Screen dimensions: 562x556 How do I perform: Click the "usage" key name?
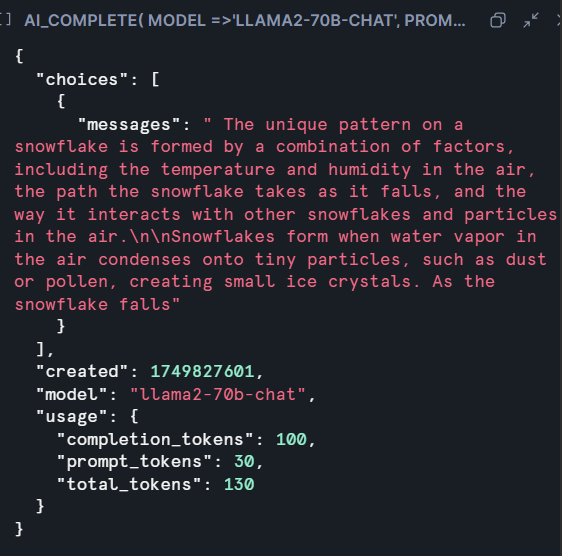(x=72, y=417)
